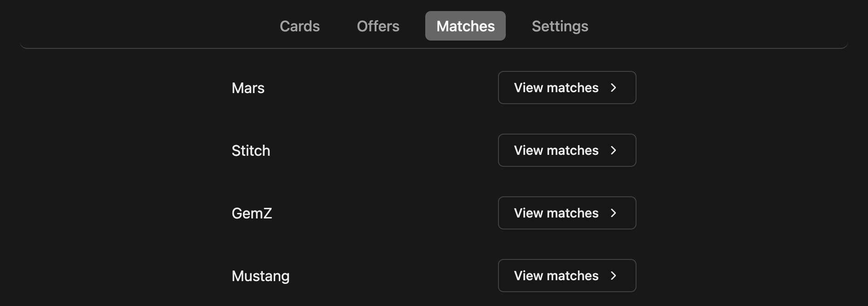The image size is (868, 306).
Task: Go to the Settings tab
Action: [560, 26]
